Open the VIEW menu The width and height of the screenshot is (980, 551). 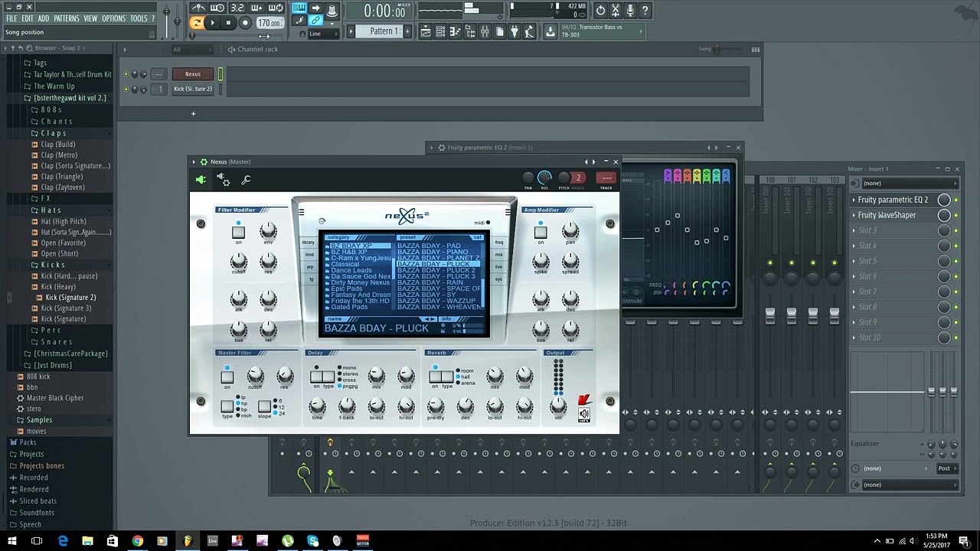90,18
